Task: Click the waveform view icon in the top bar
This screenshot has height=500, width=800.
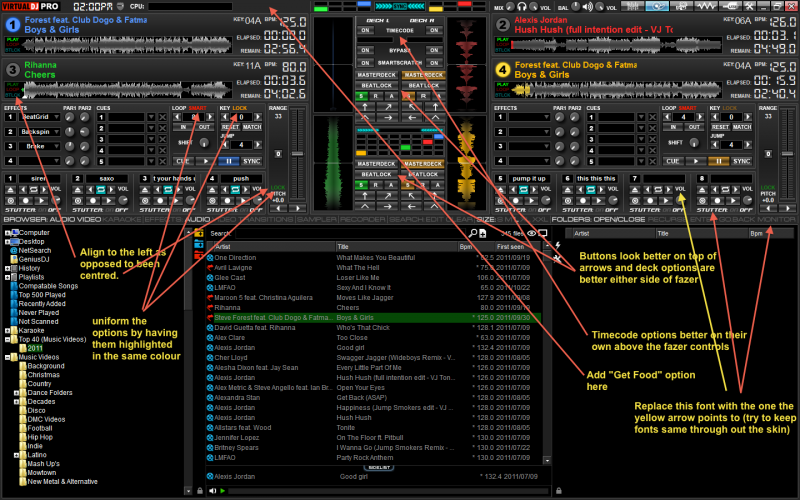Action: pos(707,6)
